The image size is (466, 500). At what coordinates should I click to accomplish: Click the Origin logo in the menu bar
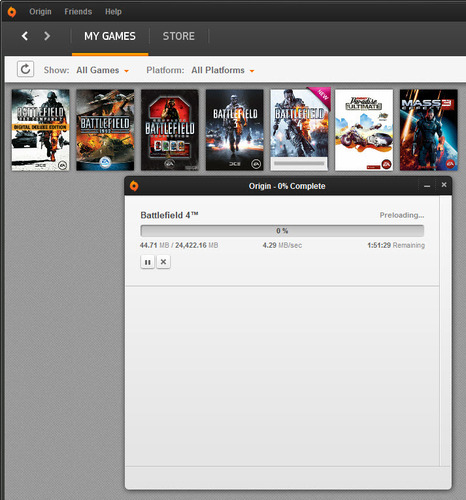[x=12, y=12]
